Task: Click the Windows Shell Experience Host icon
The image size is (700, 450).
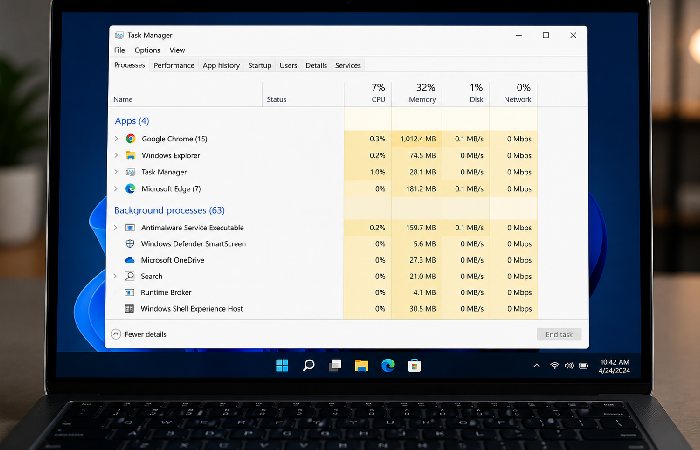Action: [129, 308]
